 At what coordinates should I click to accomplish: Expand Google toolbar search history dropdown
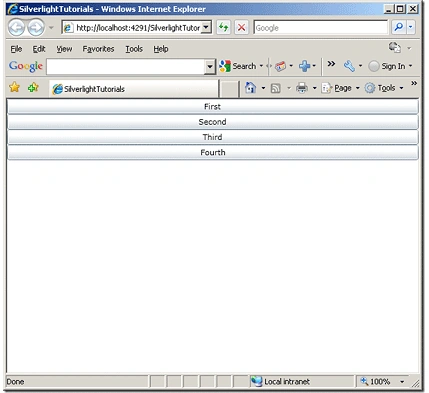pyautogui.click(x=210, y=67)
